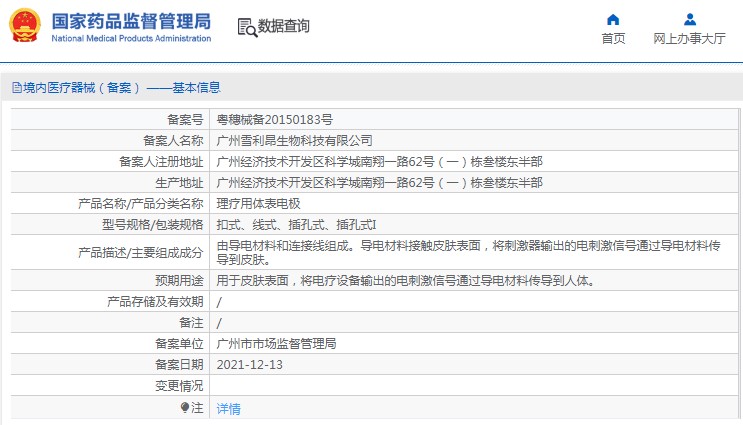This screenshot has height=425, width=743.
Task: Select the date 2021-12-13
Action: pyautogui.click(x=250, y=365)
